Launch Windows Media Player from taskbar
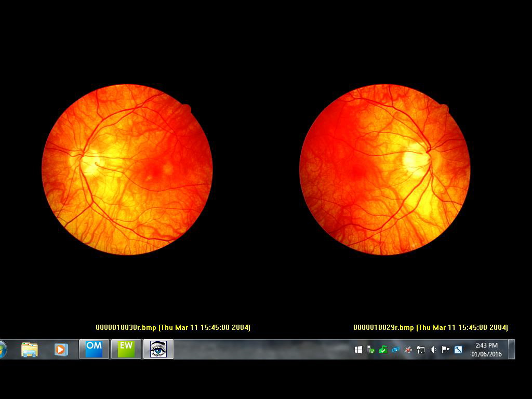Image resolution: width=532 pixels, height=399 pixels. click(x=61, y=350)
